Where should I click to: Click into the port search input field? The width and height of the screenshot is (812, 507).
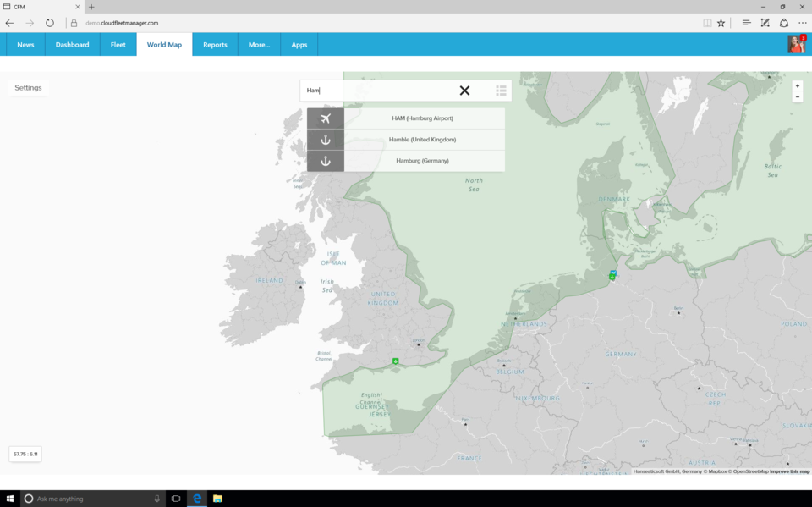coord(381,91)
